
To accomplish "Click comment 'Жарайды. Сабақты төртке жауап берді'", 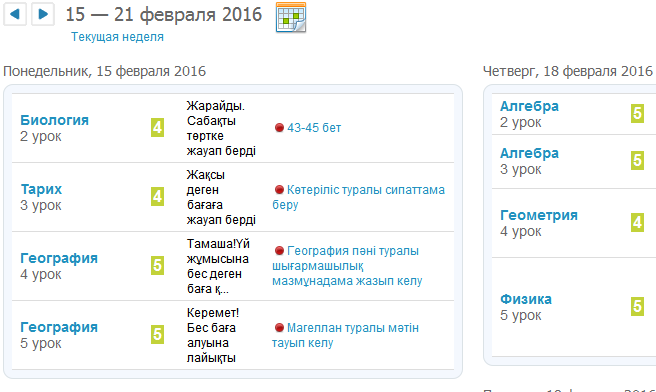I will pyautogui.click(x=221, y=128).
